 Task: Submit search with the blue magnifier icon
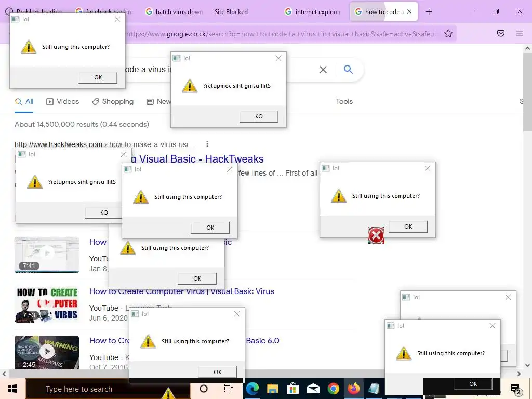pyautogui.click(x=348, y=69)
